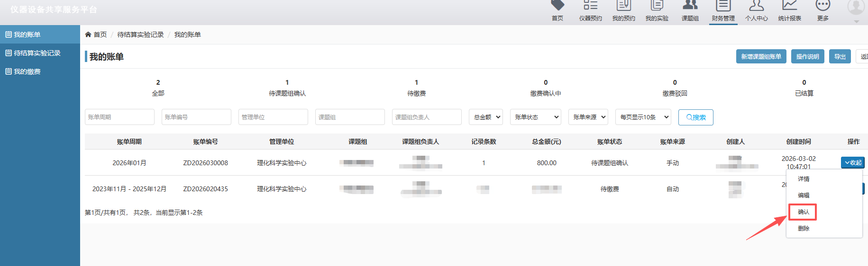Open 统计报表 statistics report icon

(x=789, y=10)
